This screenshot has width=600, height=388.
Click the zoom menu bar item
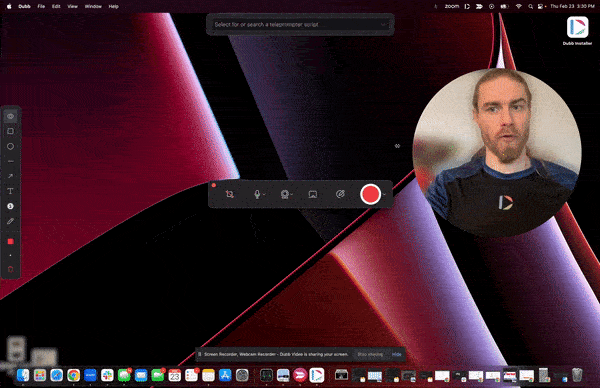452,6
